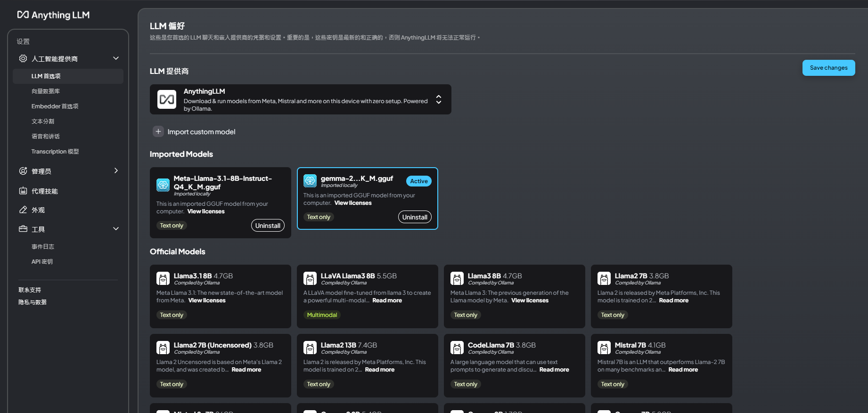Image resolution: width=868 pixels, height=413 pixels.
Task: Click the Text only tag on gemma-2 card
Action: pos(319,217)
